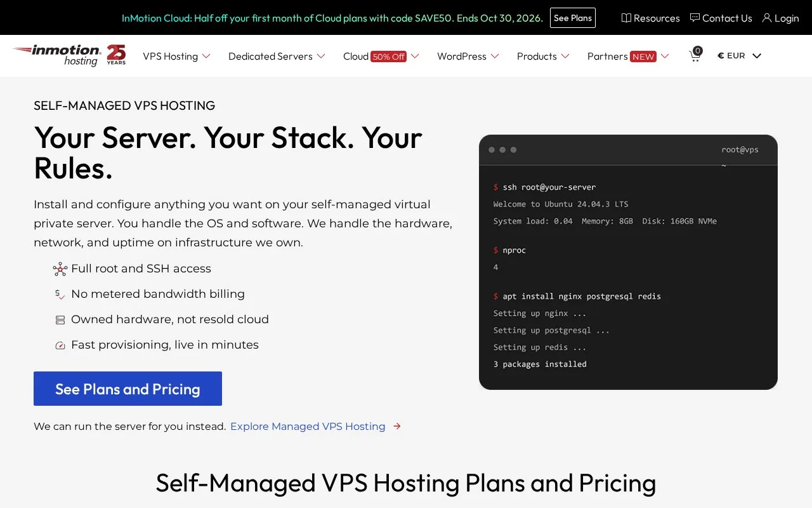The width and height of the screenshot is (812, 508).
Task: Expand the WordPress menu chevron
Action: click(495, 57)
